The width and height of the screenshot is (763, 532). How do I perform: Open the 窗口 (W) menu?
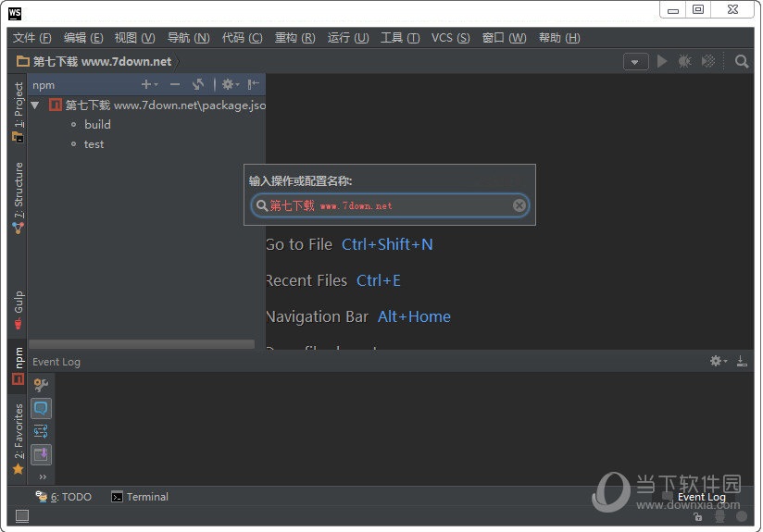[504, 38]
